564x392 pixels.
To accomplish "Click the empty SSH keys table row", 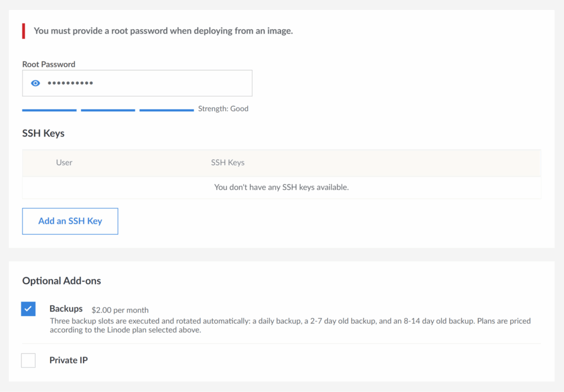I will pyautogui.click(x=281, y=187).
